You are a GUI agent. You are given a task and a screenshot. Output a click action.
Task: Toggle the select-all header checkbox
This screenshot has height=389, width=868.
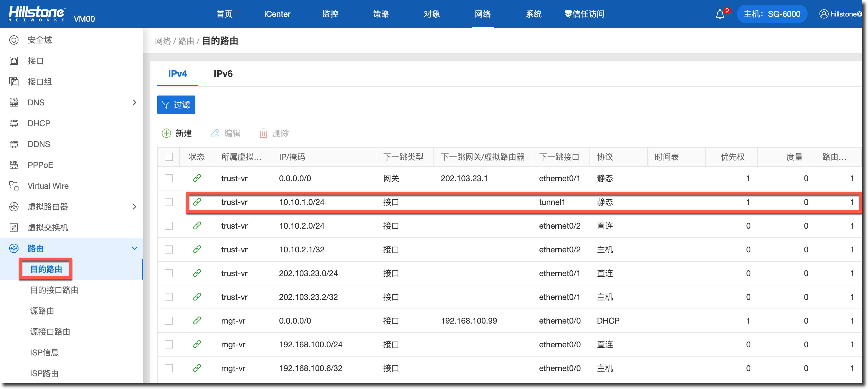(x=169, y=157)
